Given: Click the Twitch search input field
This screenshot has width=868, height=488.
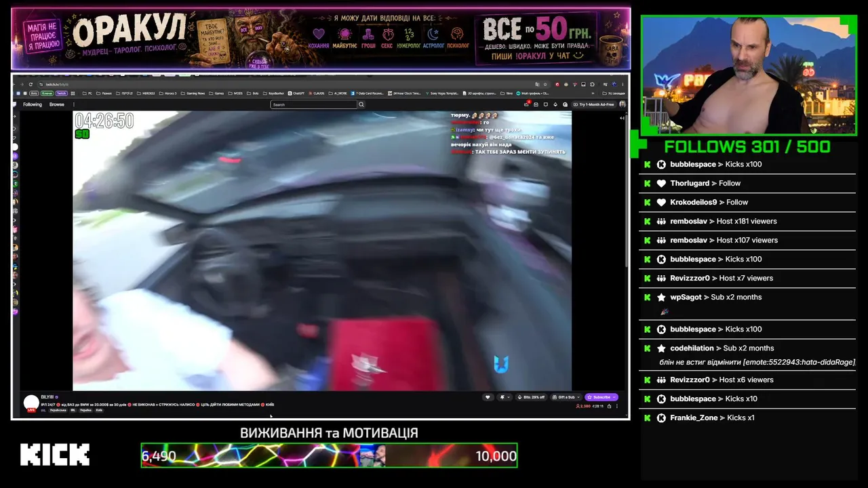Looking at the screenshot, I should point(313,104).
